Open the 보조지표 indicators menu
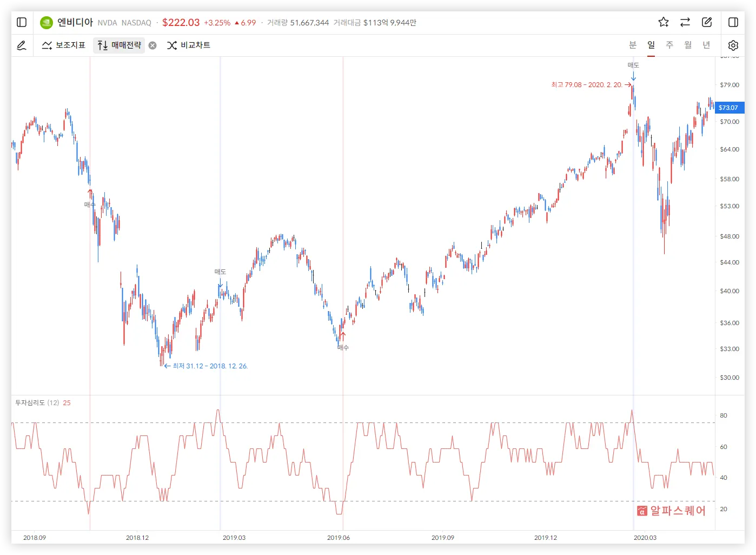Screen dimensions: 756x555 64,45
